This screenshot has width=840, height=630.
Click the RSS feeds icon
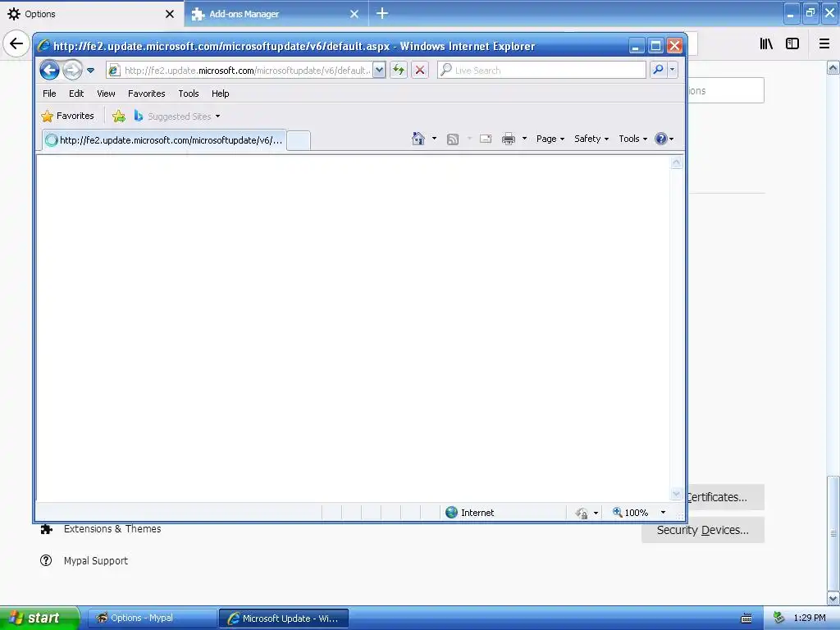[453, 139]
